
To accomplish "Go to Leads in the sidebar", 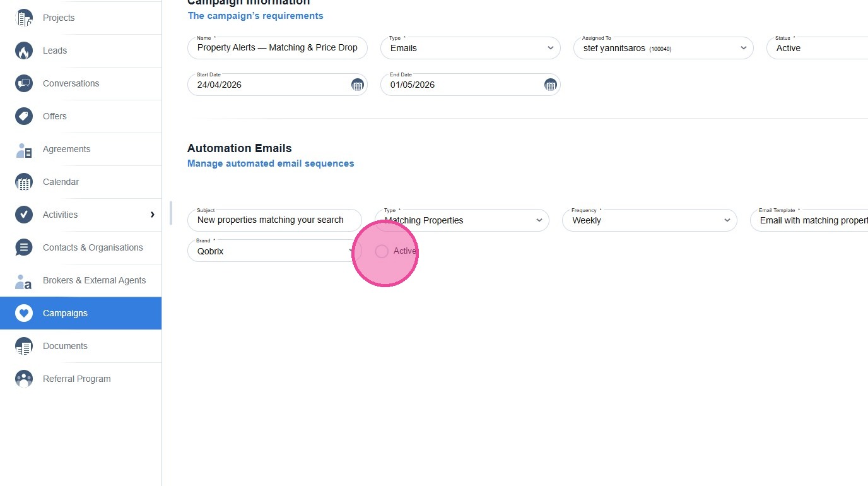I will 81,50.
